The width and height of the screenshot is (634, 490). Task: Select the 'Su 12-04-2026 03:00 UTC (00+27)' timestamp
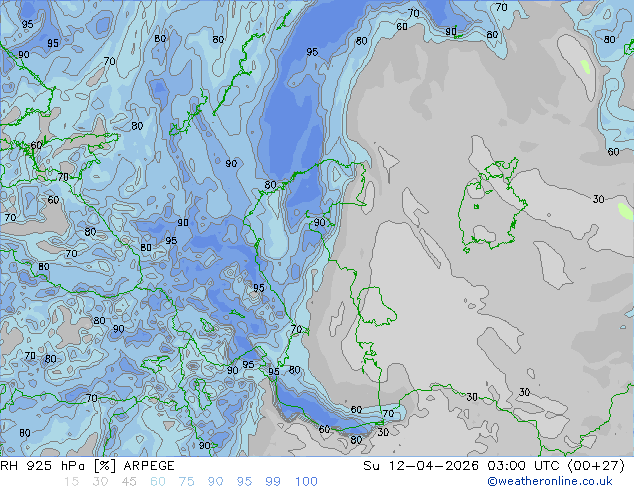(494, 466)
